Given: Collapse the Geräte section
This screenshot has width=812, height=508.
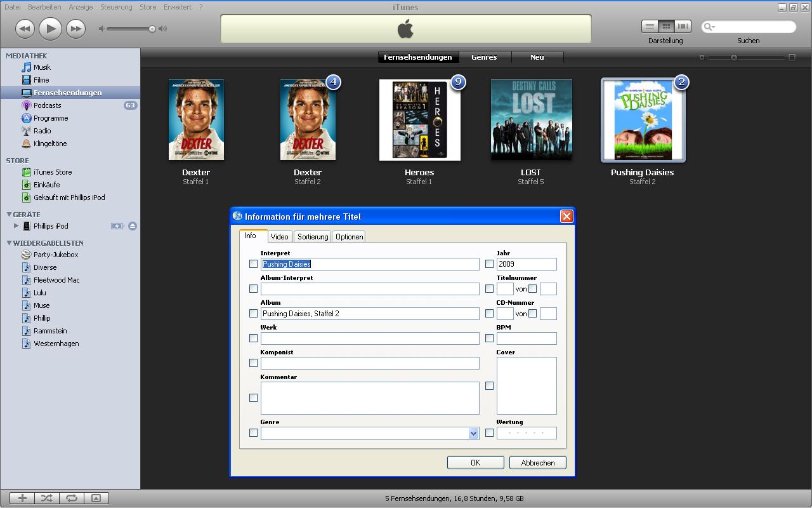Looking at the screenshot, I should point(9,215).
